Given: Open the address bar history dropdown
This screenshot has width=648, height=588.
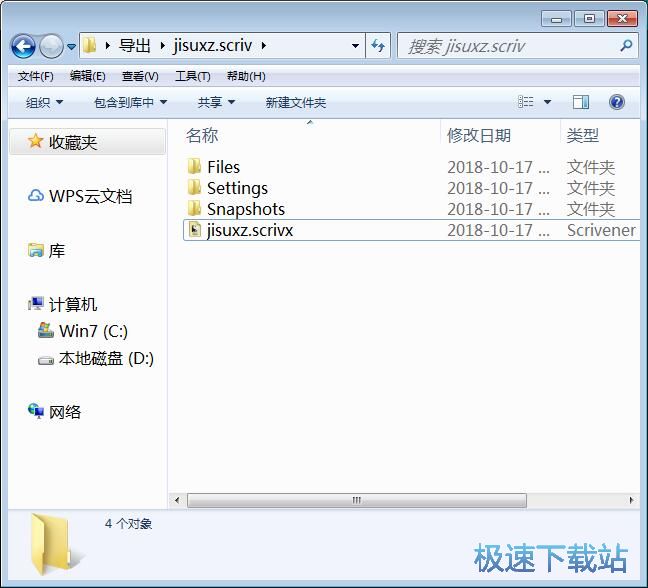Looking at the screenshot, I should pos(355,46).
